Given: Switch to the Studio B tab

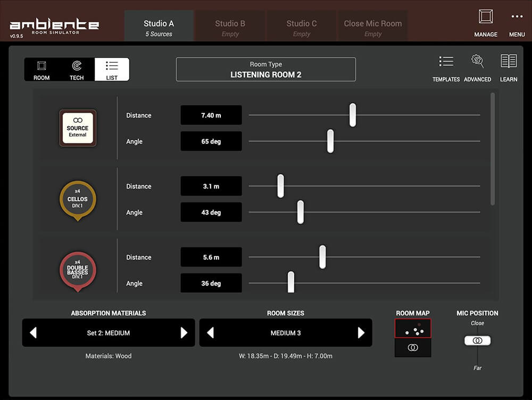Looking at the screenshot, I should click(x=230, y=25).
